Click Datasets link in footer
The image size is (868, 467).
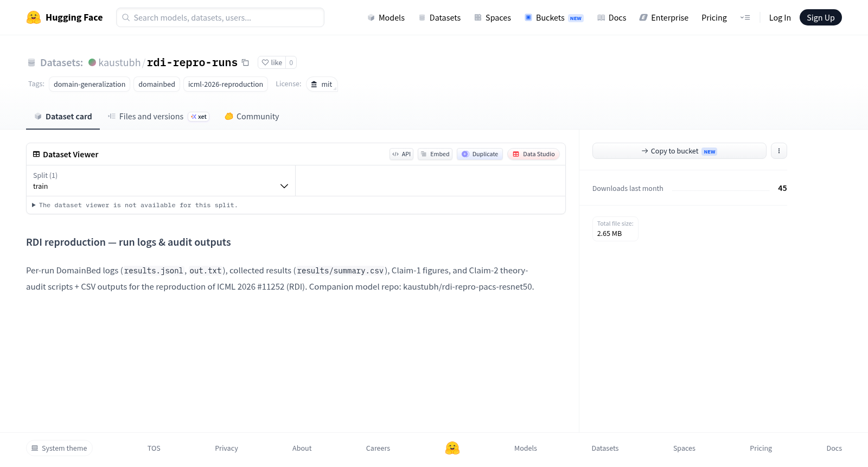point(605,448)
